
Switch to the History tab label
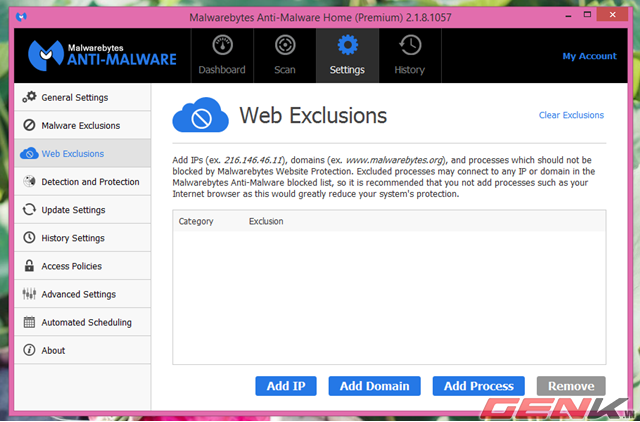410,70
